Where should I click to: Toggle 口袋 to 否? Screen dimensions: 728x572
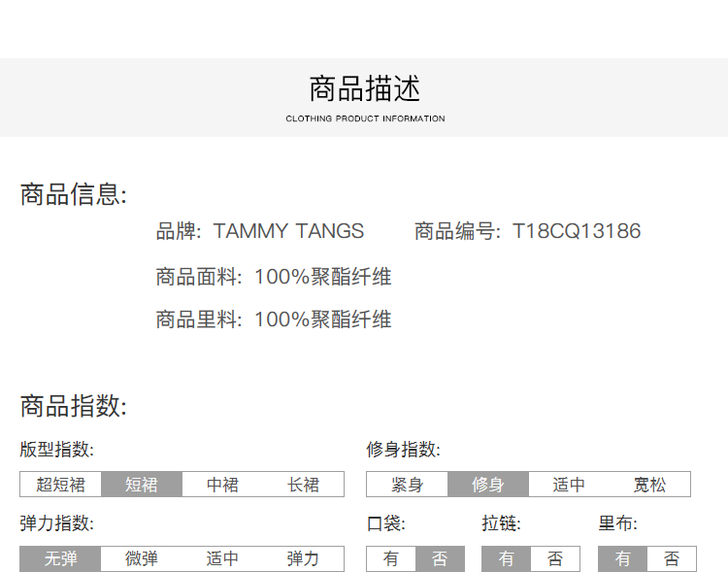click(x=440, y=558)
